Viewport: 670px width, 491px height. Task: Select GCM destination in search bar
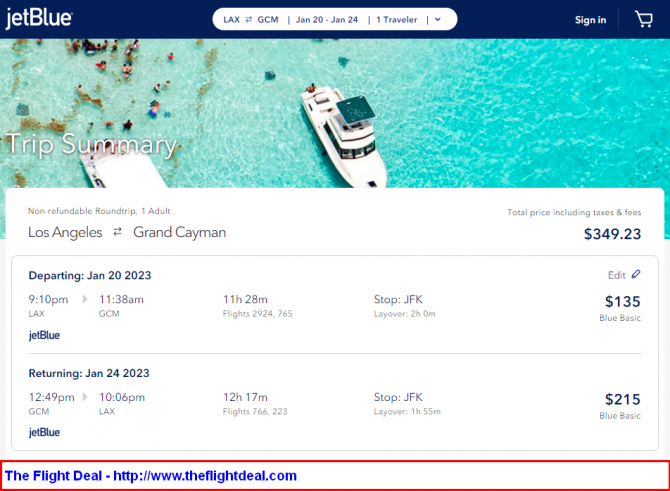pos(268,20)
